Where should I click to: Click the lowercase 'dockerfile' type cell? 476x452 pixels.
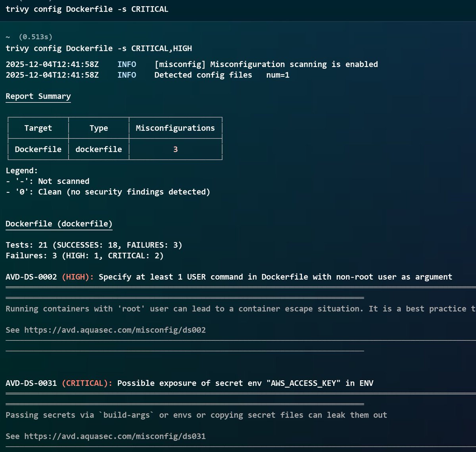coord(99,149)
